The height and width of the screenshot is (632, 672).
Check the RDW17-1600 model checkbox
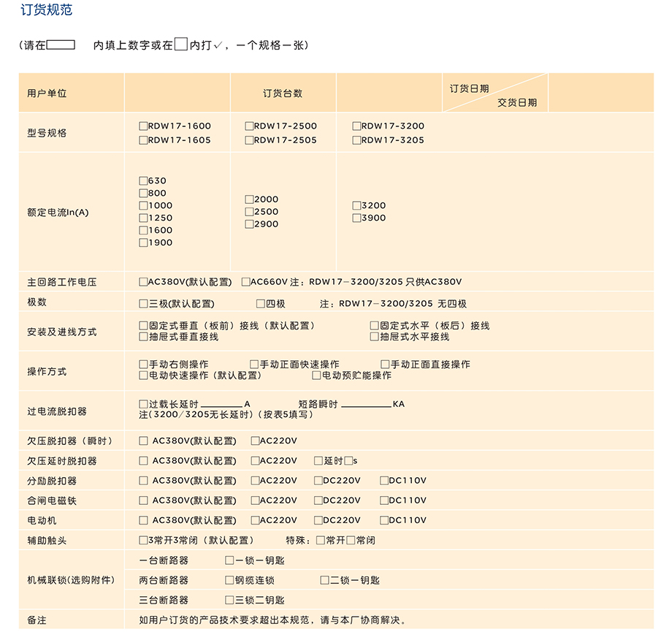[x=143, y=126]
